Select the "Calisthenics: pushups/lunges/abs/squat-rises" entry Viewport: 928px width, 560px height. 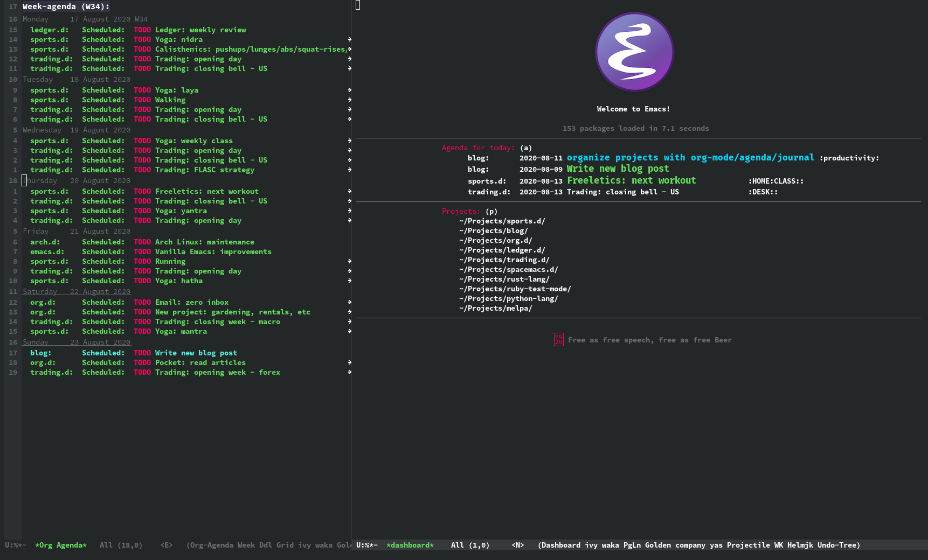click(251, 49)
